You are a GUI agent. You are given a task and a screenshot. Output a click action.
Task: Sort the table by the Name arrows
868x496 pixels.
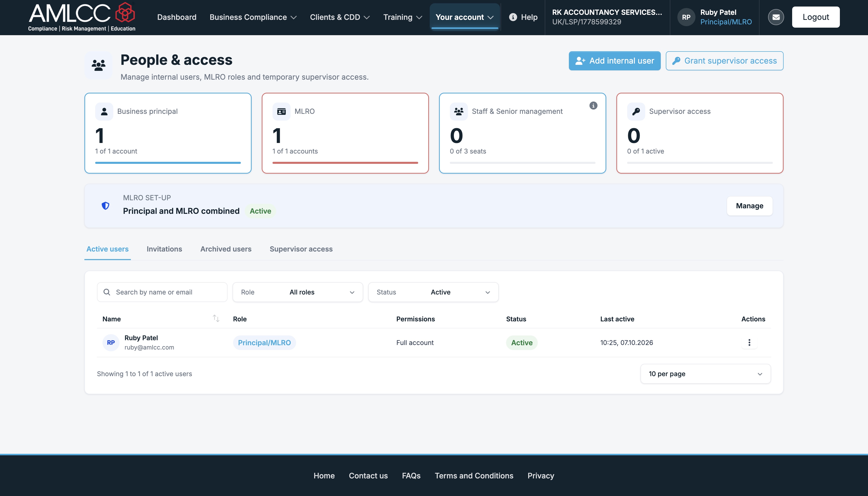tap(216, 319)
